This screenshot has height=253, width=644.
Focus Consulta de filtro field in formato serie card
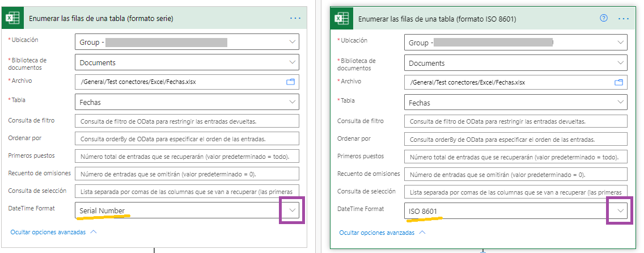tap(187, 121)
